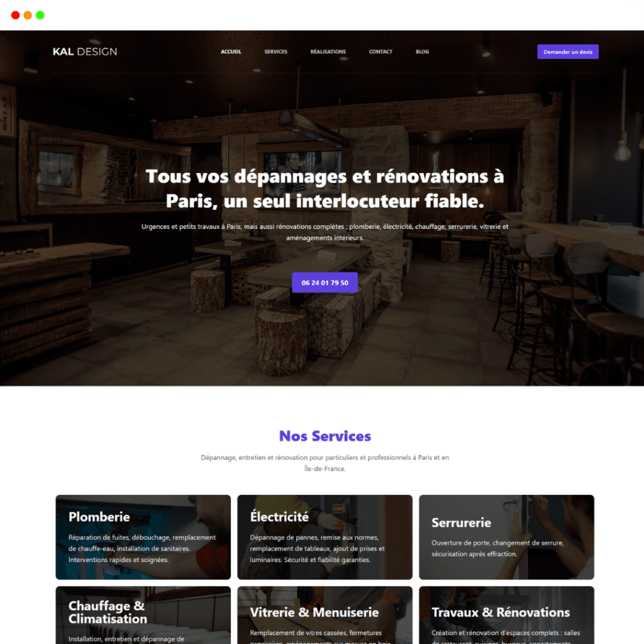Select the Travaux & Rénovations card
644x644 pixels.
coord(506,615)
